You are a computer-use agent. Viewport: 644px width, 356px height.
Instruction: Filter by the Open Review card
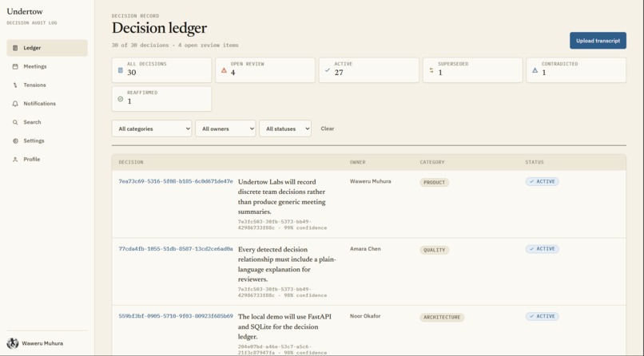click(265, 70)
